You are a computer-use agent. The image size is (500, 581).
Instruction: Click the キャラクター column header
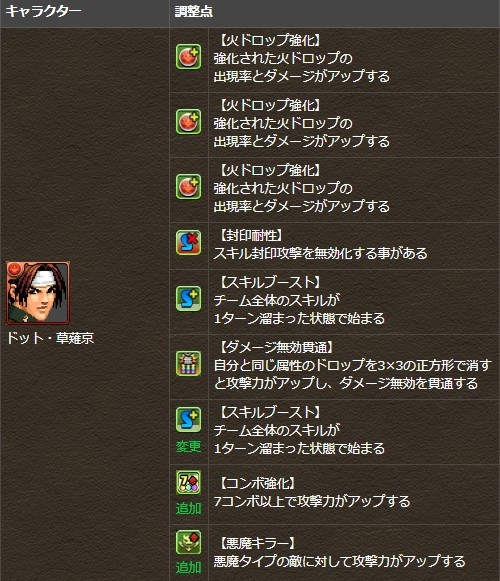[43, 11]
